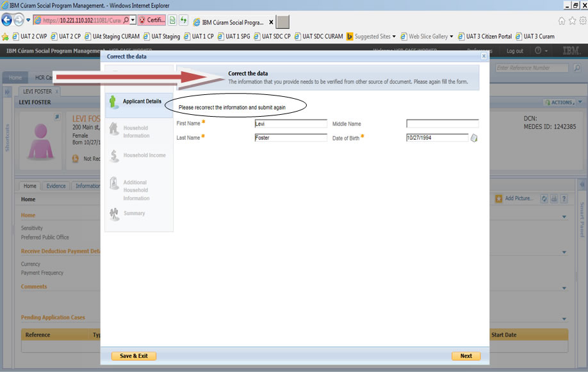The image size is (588, 372).
Task: Open the UAt Staging CURAM bookmark
Action: point(112,37)
